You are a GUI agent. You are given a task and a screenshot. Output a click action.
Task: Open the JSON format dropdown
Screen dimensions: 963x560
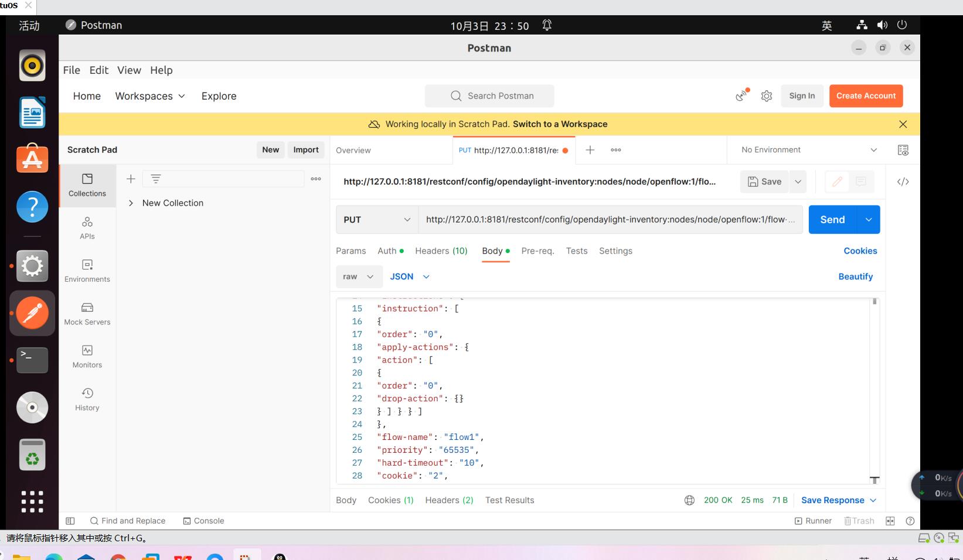point(410,276)
